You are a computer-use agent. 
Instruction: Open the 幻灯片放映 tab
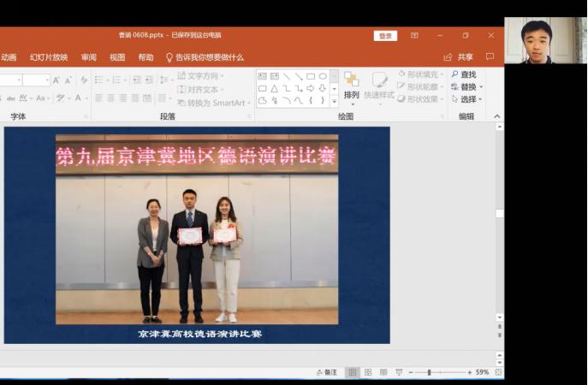[49, 57]
